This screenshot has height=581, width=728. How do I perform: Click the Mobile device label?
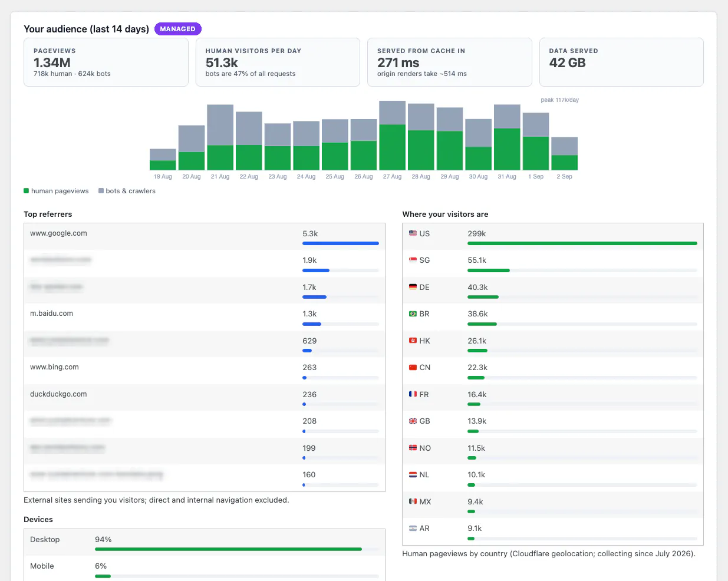pos(42,566)
